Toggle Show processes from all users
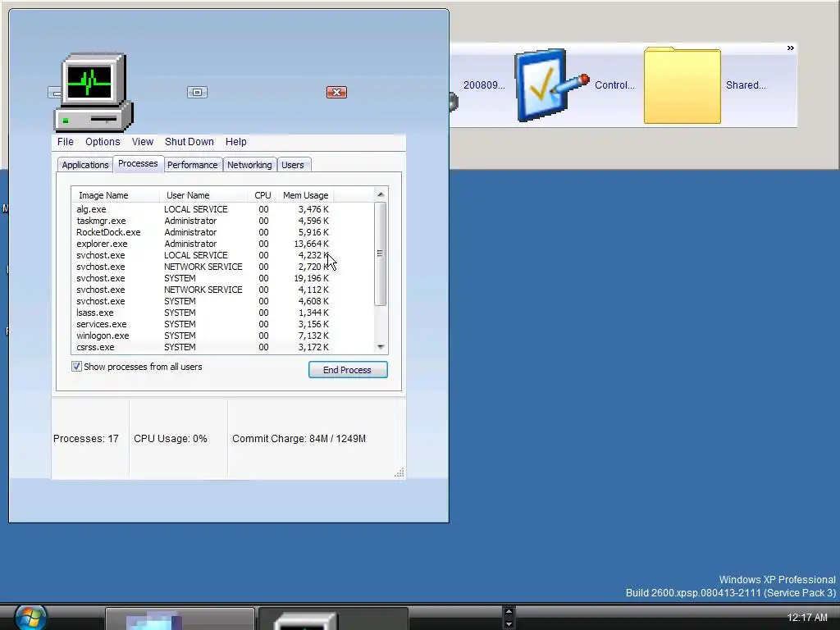Viewport: 840px width, 630px height. coord(76,367)
